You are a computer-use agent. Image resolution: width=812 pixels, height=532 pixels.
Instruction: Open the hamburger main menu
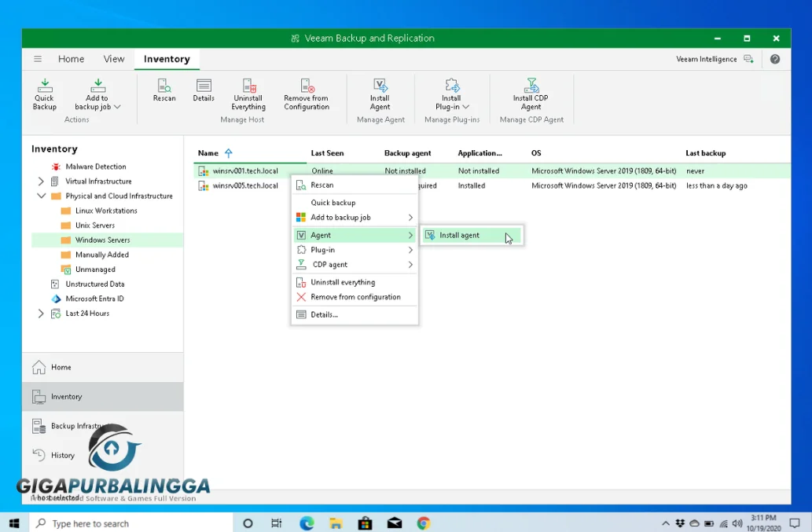pyautogui.click(x=37, y=59)
